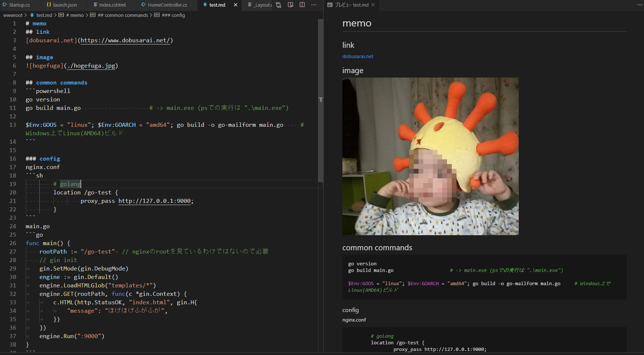
Task: Click the https://www.dobusarai.net/ URL in editor
Action: [x=125, y=40]
